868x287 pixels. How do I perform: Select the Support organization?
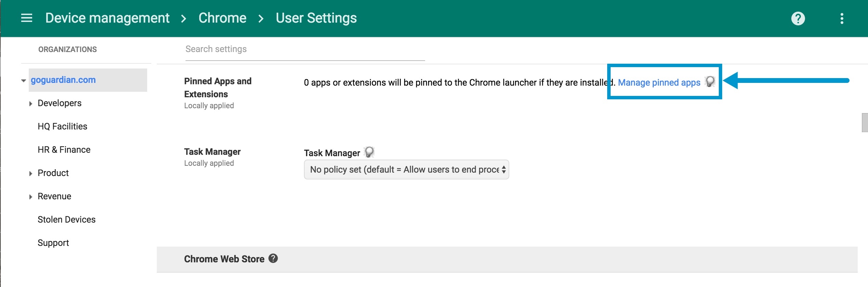pyautogui.click(x=53, y=243)
